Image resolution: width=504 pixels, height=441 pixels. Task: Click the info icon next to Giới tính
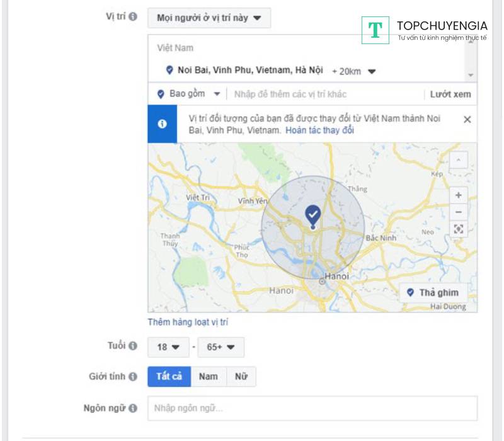click(133, 377)
